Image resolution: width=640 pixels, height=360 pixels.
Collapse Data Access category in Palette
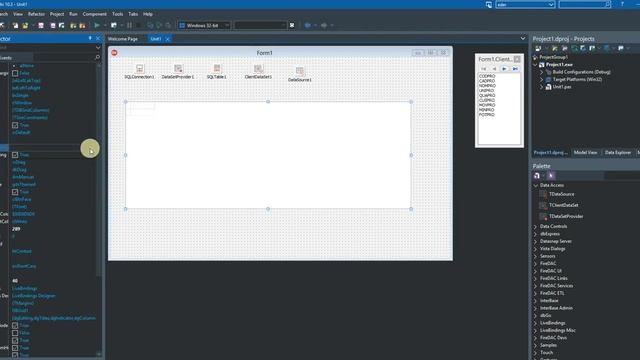pos(536,185)
